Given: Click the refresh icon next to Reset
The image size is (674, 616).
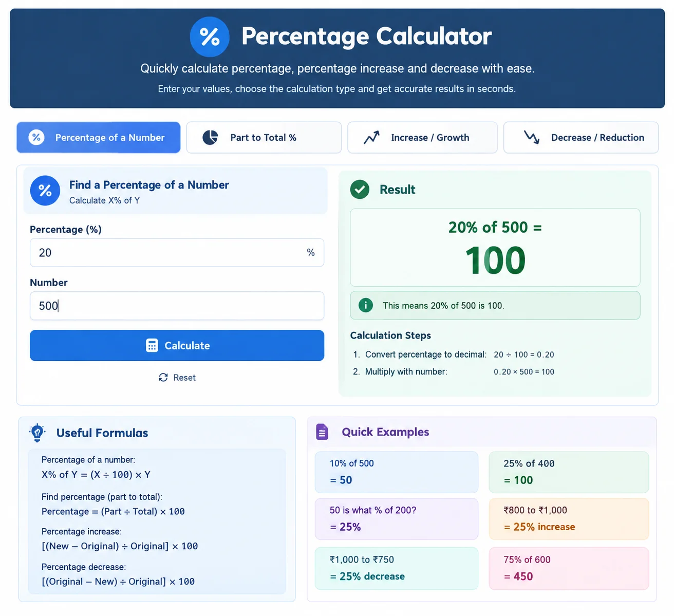Looking at the screenshot, I should point(163,378).
